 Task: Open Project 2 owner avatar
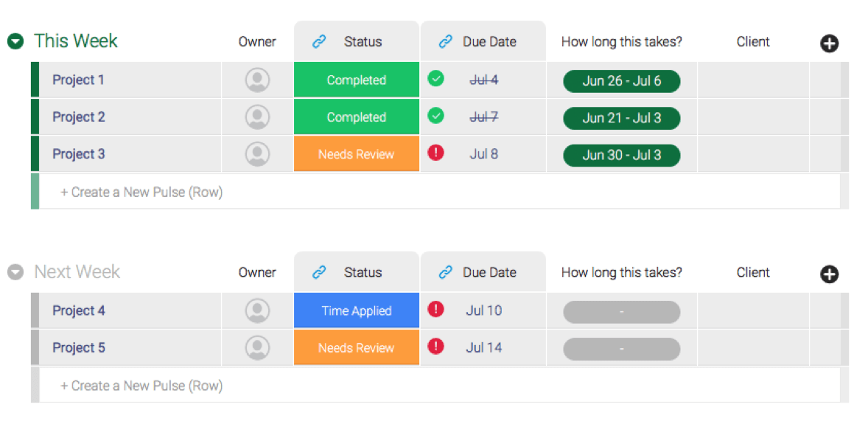click(x=257, y=117)
